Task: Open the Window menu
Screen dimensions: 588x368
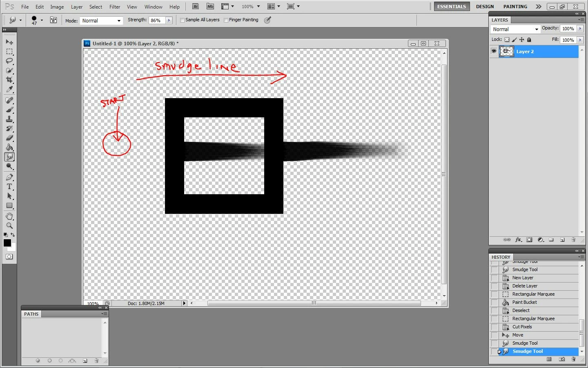Action: tap(153, 7)
